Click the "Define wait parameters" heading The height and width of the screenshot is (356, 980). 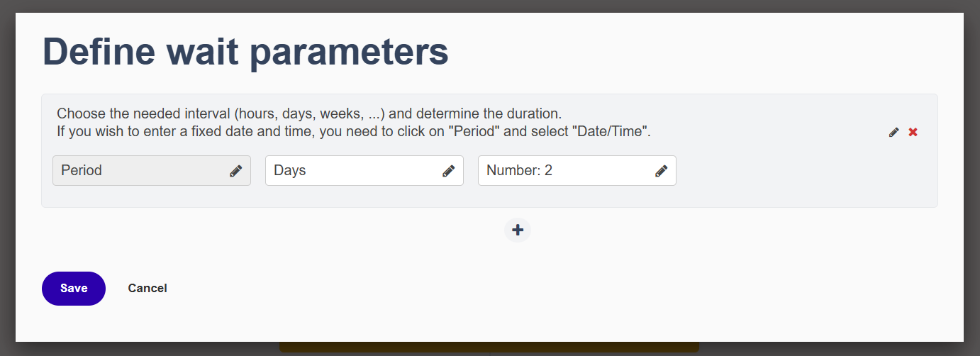click(245, 52)
